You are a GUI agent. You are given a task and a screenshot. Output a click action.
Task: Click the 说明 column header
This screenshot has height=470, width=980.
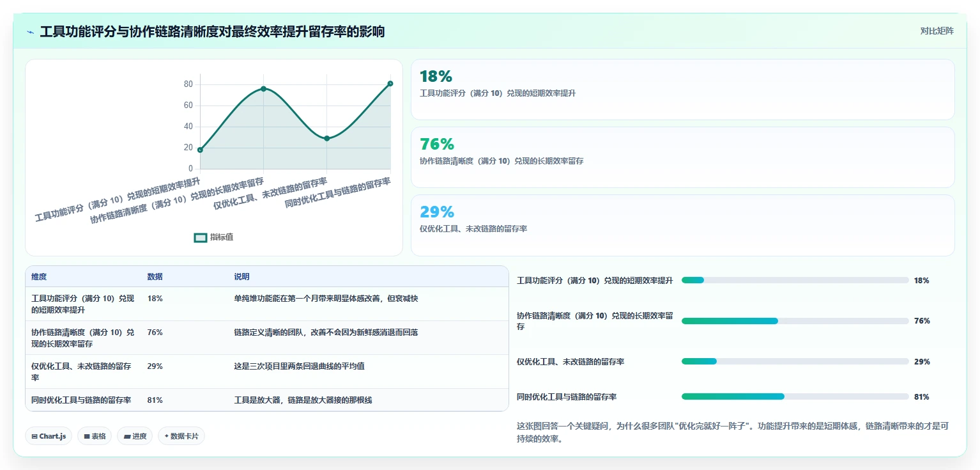241,277
